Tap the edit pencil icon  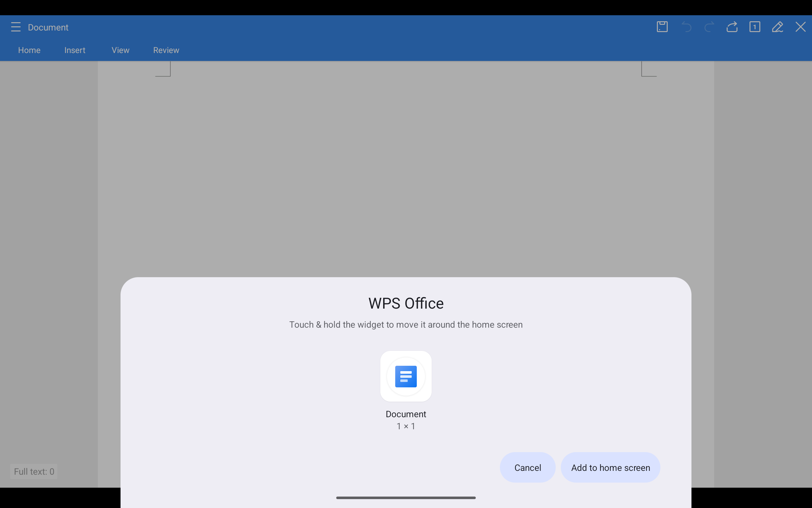tap(777, 27)
